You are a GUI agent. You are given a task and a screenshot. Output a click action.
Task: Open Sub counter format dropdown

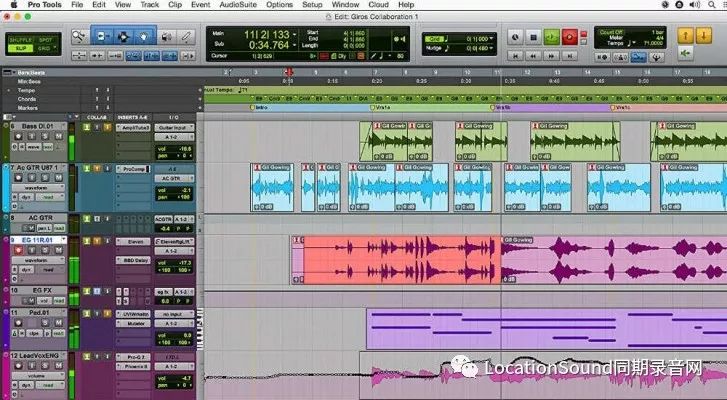295,45
